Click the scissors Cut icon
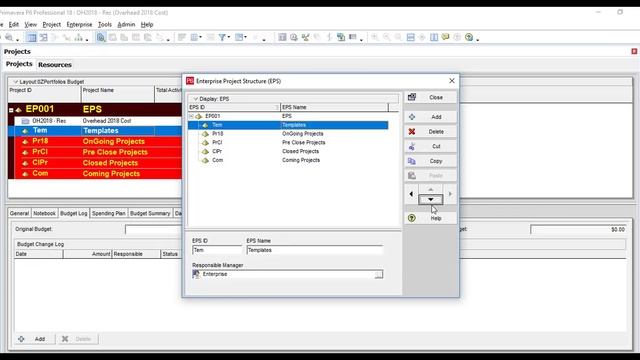Screen dimensions: 640x360 point(412,146)
